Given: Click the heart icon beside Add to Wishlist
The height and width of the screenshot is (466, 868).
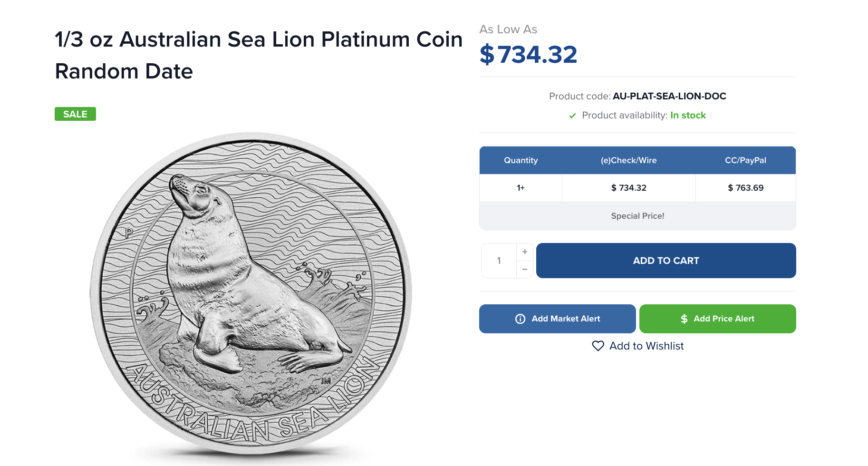Looking at the screenshot, I should click(x=598, y=346).
